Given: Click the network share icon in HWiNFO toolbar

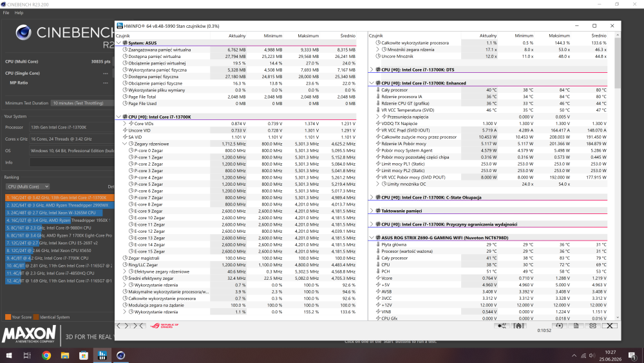Looking at the screenshot, I should (502, 326).
